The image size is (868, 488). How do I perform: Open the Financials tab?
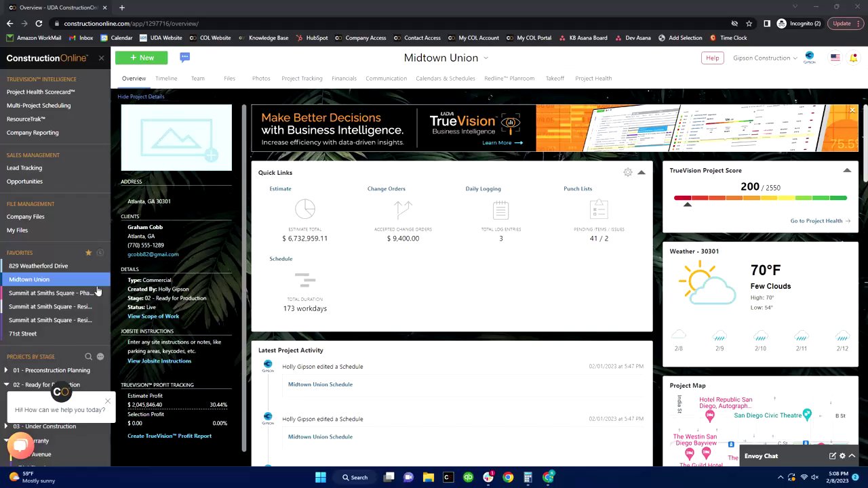(344, 79)
